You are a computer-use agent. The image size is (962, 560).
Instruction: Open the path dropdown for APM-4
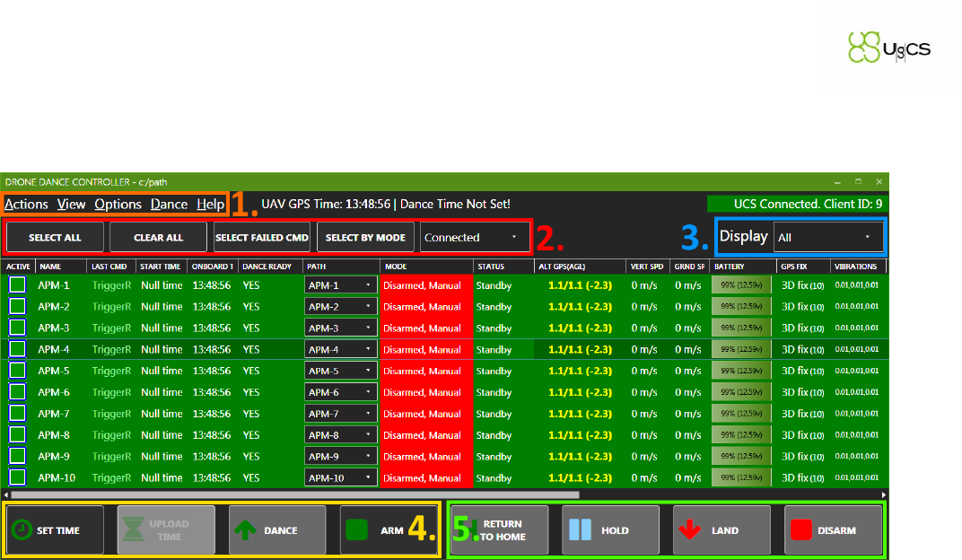pyautogui.click(x=340, y=350)
